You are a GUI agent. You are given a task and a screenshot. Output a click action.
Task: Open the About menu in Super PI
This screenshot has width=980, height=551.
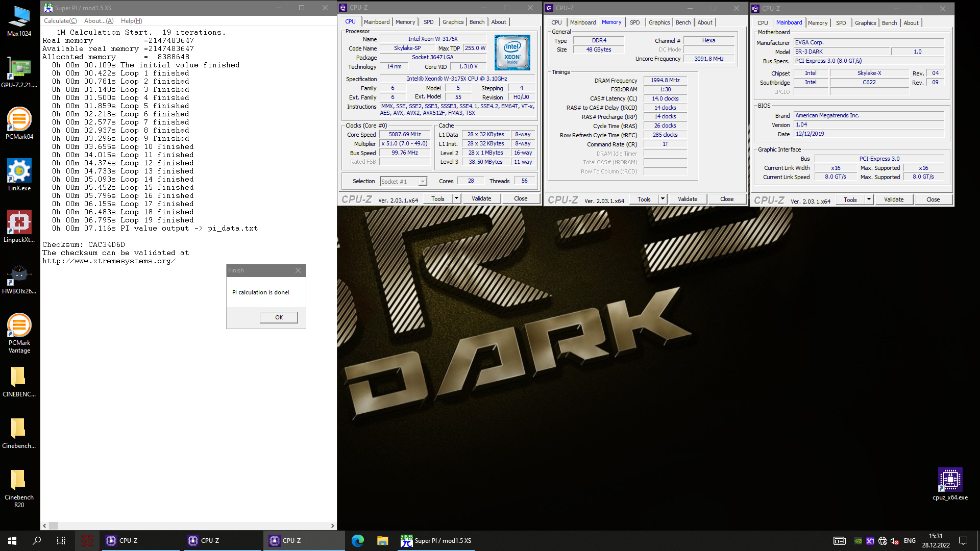pyautogui.click(x=99, y=21)
